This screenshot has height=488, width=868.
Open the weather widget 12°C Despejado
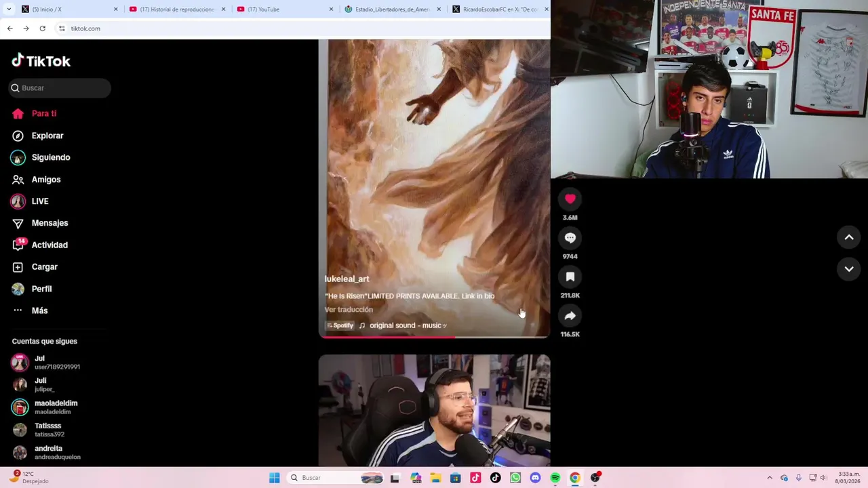pyautogui.click(x=31, y=477)
